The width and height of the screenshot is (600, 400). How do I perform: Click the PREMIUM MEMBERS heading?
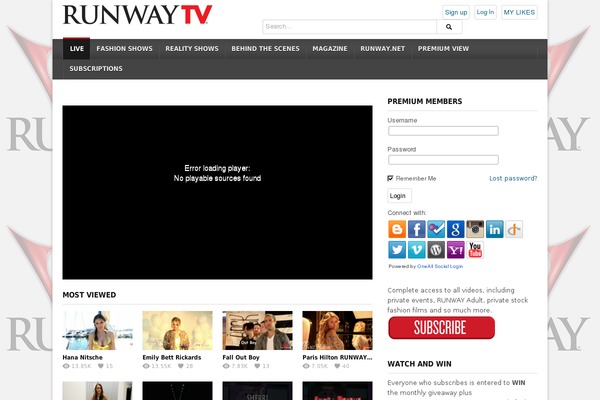click(425, 101)
